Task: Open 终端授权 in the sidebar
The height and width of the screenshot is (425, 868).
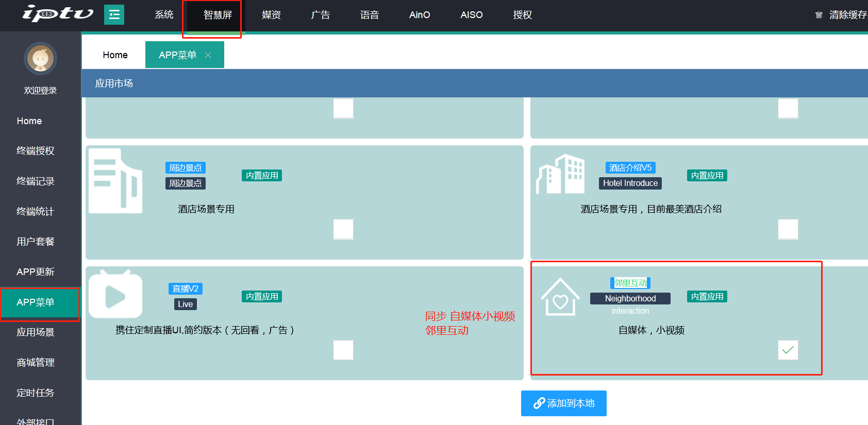Action: [36, 151]
